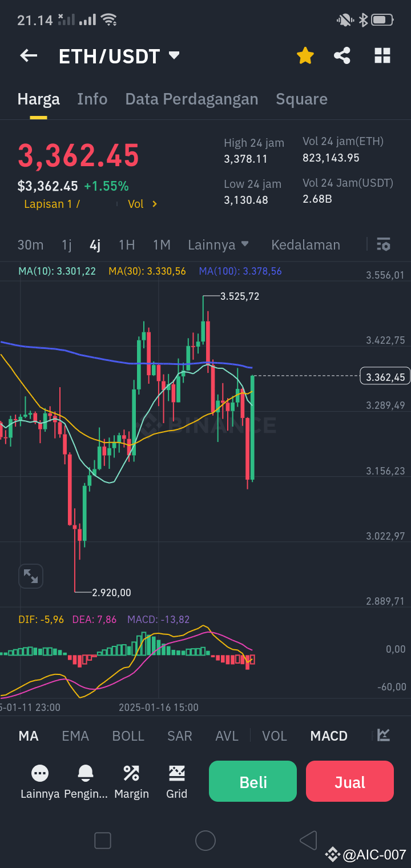Viewport: 411px width, 868px height.
Task: Open the Square tab
Action: pyautogui.click(x=301, y=99)
